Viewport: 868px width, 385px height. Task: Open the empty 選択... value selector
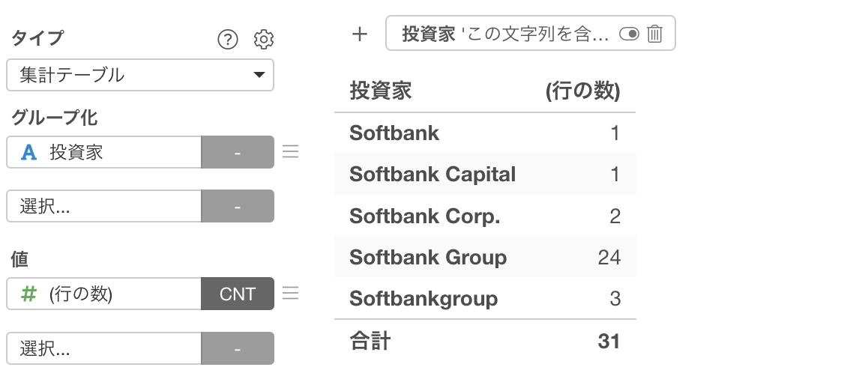[104, 348]
